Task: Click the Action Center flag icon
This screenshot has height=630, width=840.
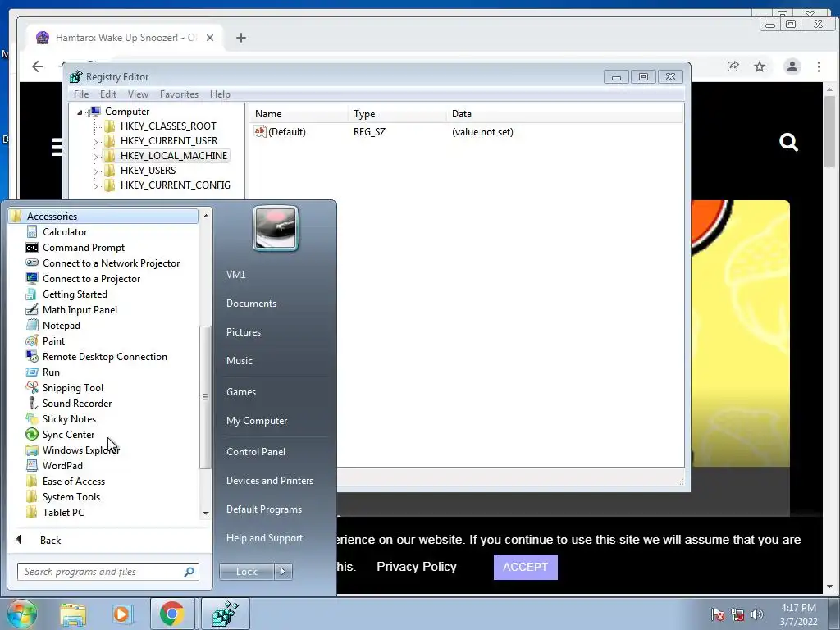Action: pos(717,614)
